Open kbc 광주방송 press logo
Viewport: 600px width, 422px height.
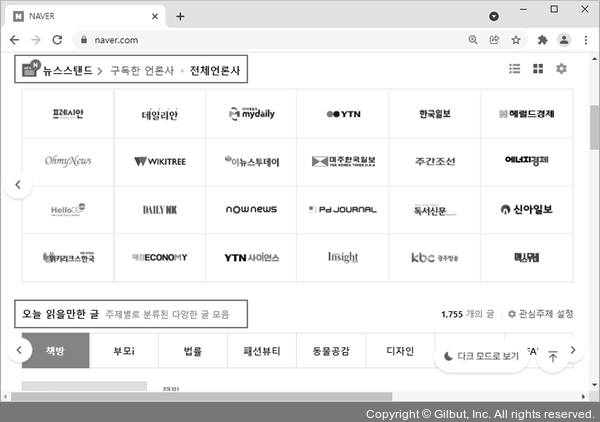pyautogui.click(x=435, y=257)
